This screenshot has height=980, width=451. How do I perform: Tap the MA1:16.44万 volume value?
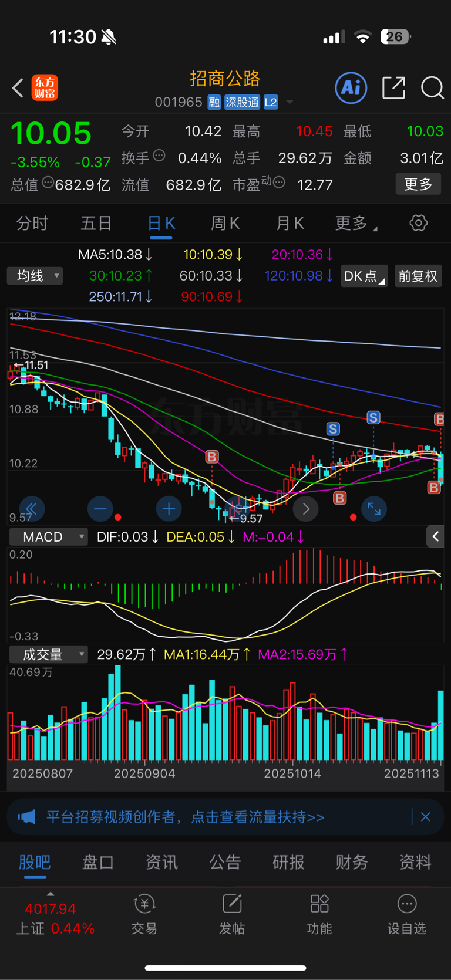point(207,654)
